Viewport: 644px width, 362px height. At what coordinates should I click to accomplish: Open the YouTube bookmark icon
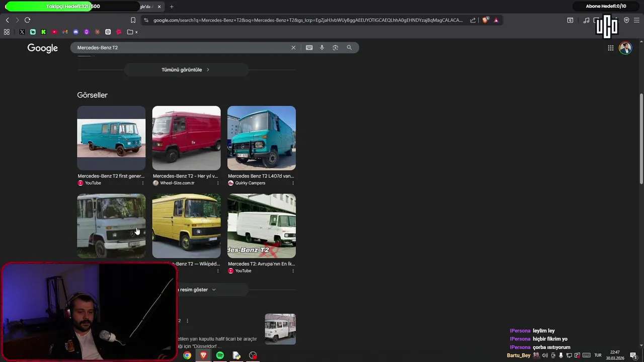click(x=54, y=32)
